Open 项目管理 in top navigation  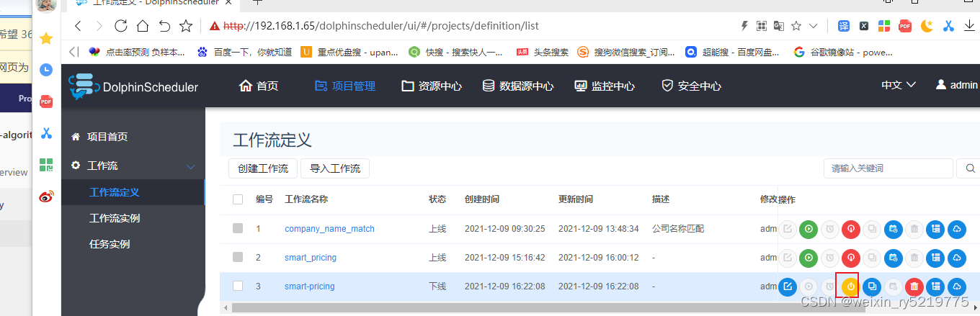[x=345, y=86]
